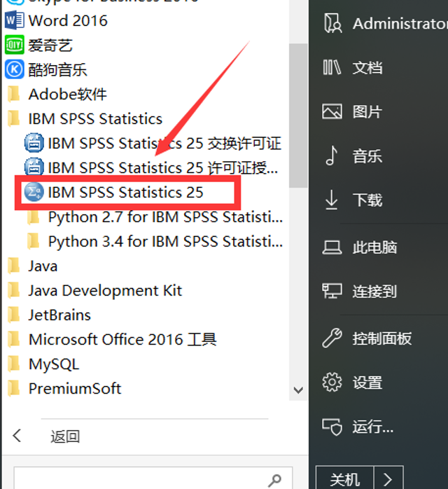Click 返回 to go back
The height and width of the screenshot is (489, 448).
65,436
